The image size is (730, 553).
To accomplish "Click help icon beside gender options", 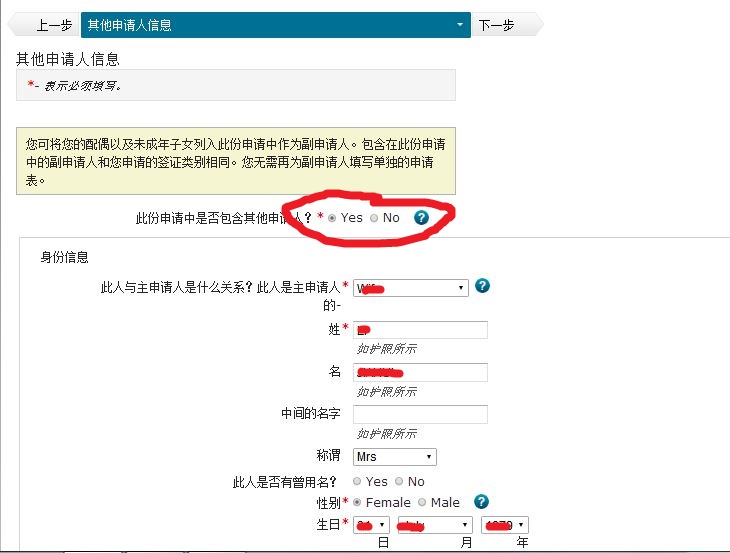I will coord(481,502).
